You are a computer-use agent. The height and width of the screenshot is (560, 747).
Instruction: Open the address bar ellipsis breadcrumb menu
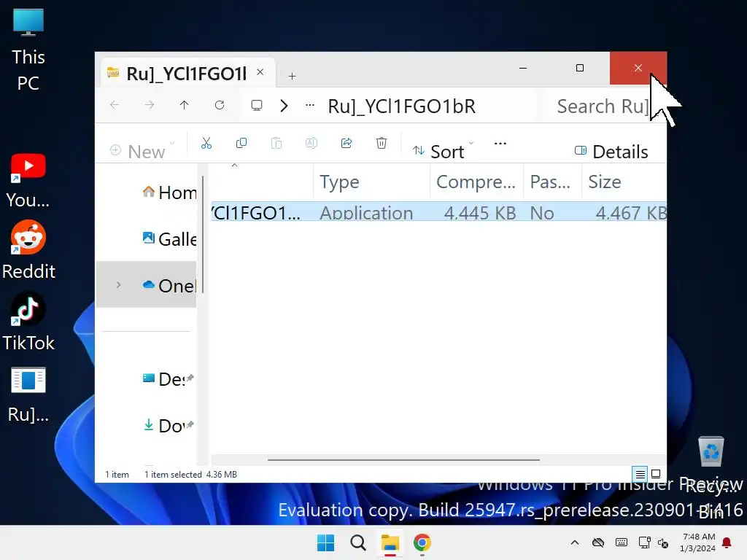[x=310, y=105]
